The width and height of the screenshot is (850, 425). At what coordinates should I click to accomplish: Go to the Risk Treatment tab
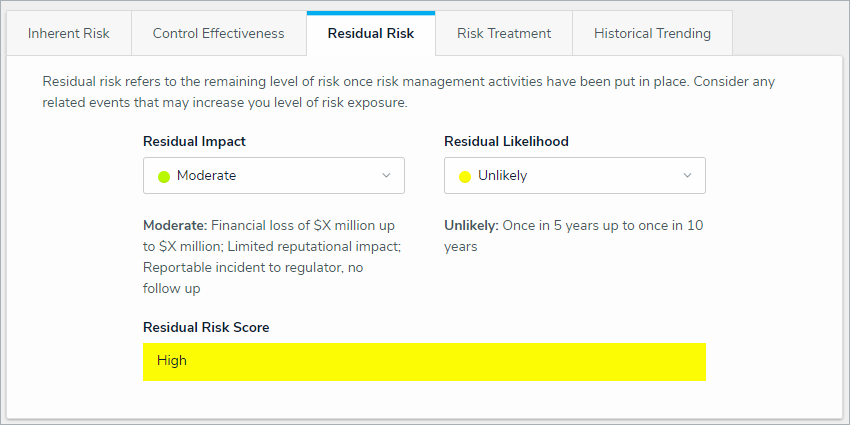tap(504, 33)
